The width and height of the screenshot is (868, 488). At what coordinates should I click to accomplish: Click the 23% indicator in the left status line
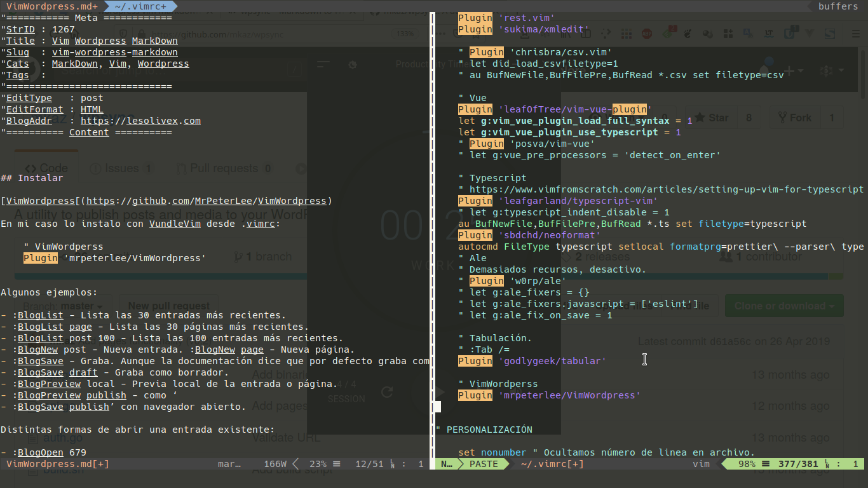318,464
